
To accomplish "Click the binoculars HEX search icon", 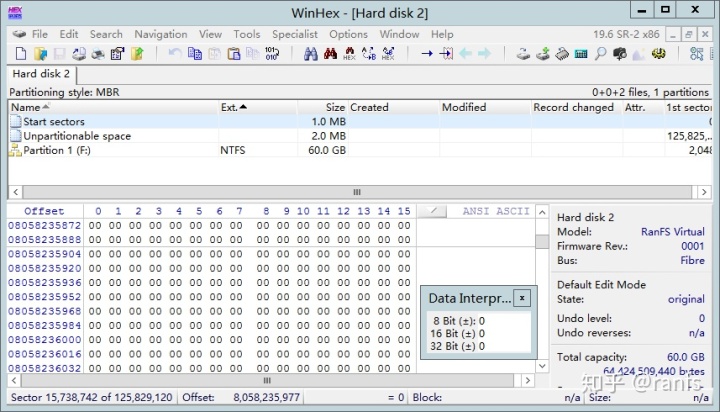I will pyautogui.click(x=349, y=54).
